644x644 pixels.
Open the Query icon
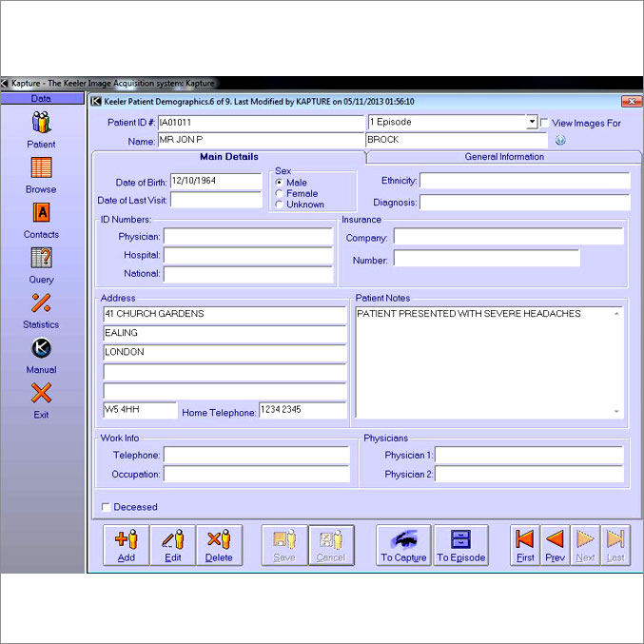pos(41,258)
